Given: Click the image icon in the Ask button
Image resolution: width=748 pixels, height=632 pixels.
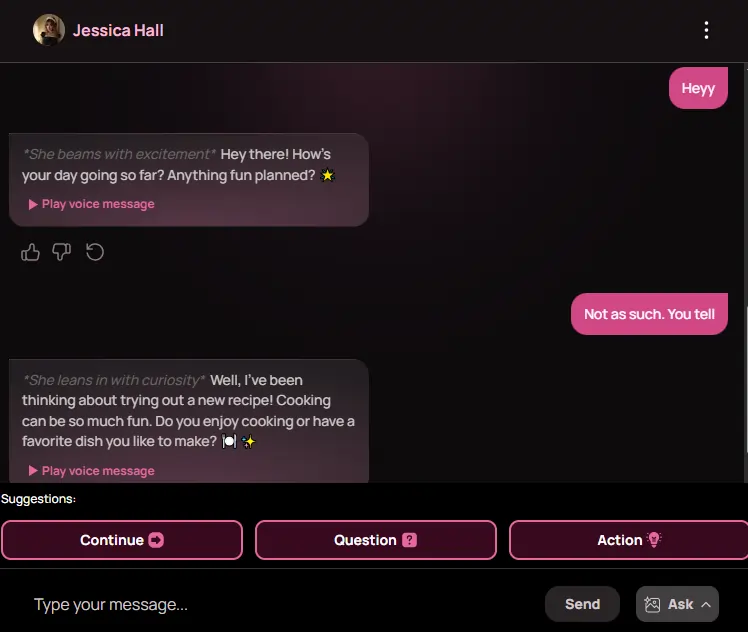Looking at the screenshot, I should pyautogui.click(x=653, y=604).
